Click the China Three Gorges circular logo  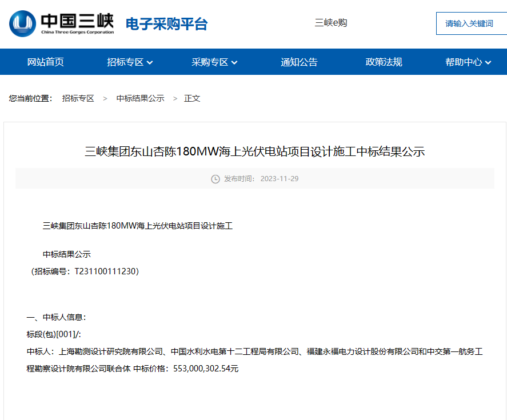(x=23, y=23)
